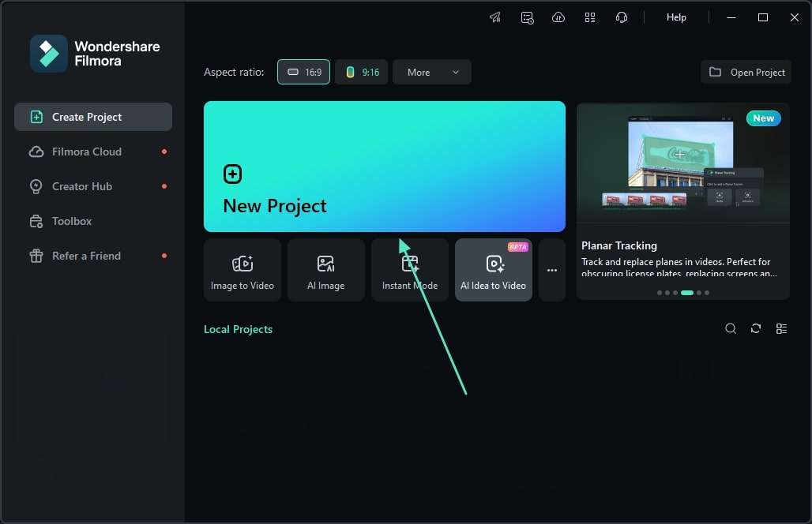812x524 pixels.
Task: Select 16:9 aspect ratio
Action: [303, 72]
